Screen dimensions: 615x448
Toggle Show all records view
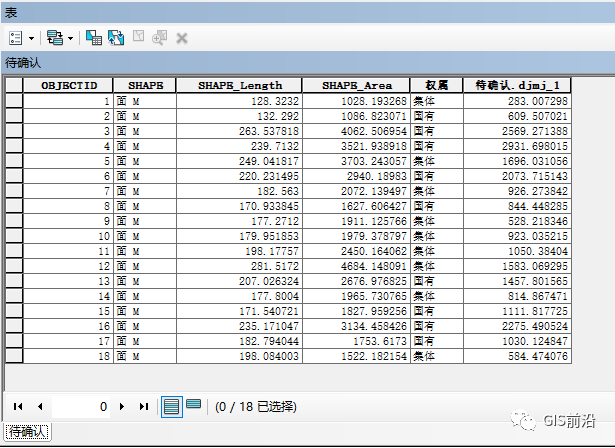171,407
